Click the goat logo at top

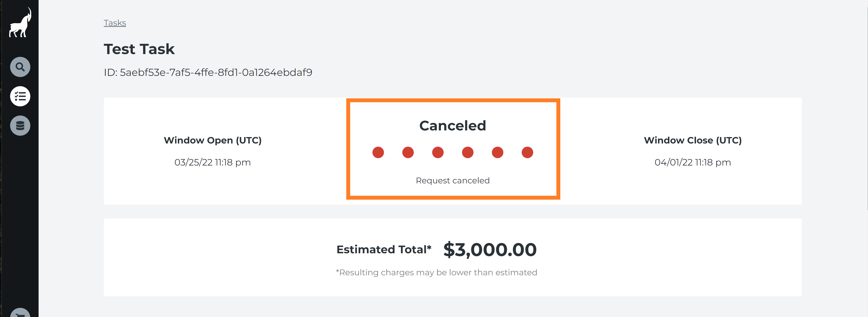[20, 22]
